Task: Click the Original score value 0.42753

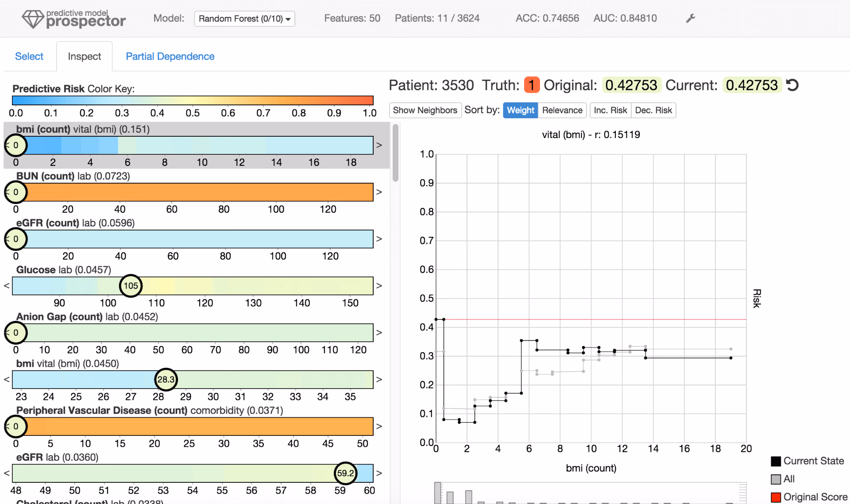Action: pos(631,85)
